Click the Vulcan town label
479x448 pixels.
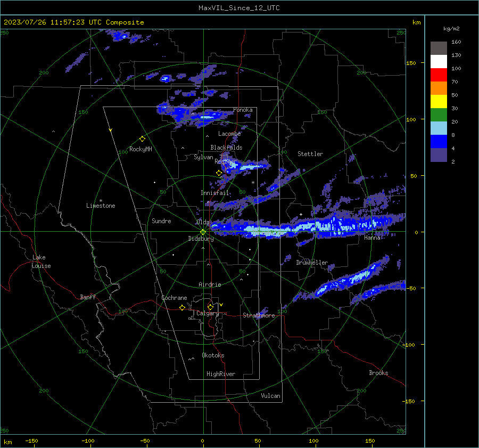[x=270, y=396]
